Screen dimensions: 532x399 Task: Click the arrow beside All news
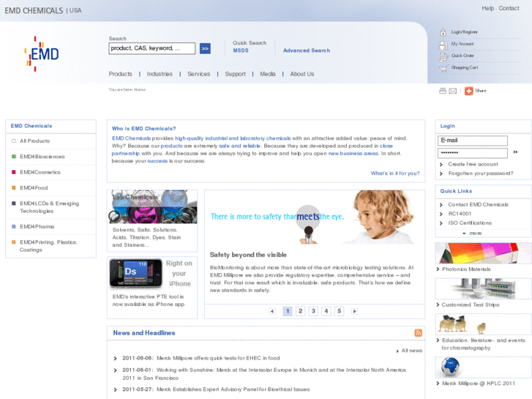pyautogui.click(x=397, y=351)
